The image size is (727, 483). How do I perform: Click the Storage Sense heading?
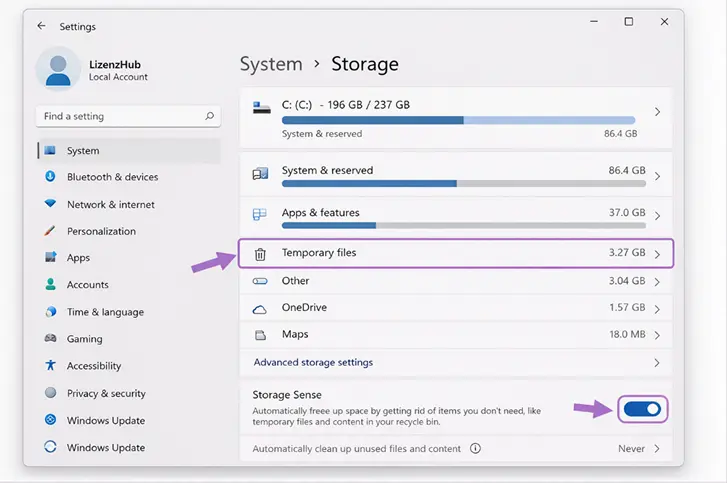click(x=287, y=394)
